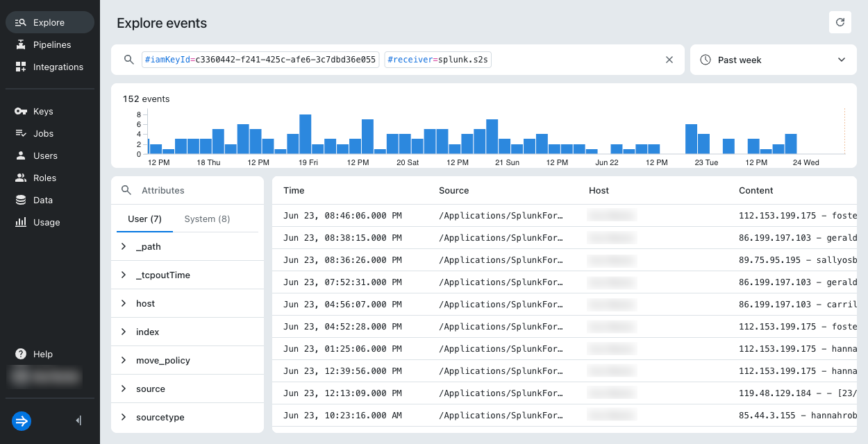Click the tallest histogram bar near 19 Fri

click(306, 134)
